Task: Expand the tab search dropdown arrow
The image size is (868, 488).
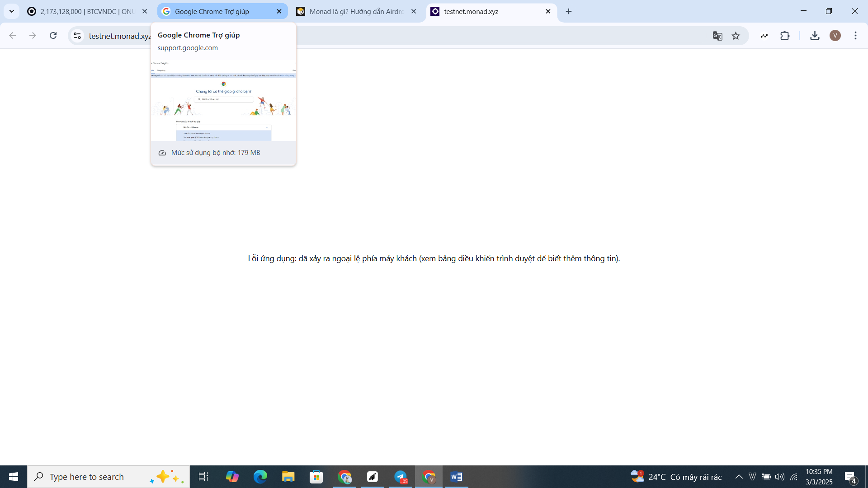Action: [x=12, y=11]
